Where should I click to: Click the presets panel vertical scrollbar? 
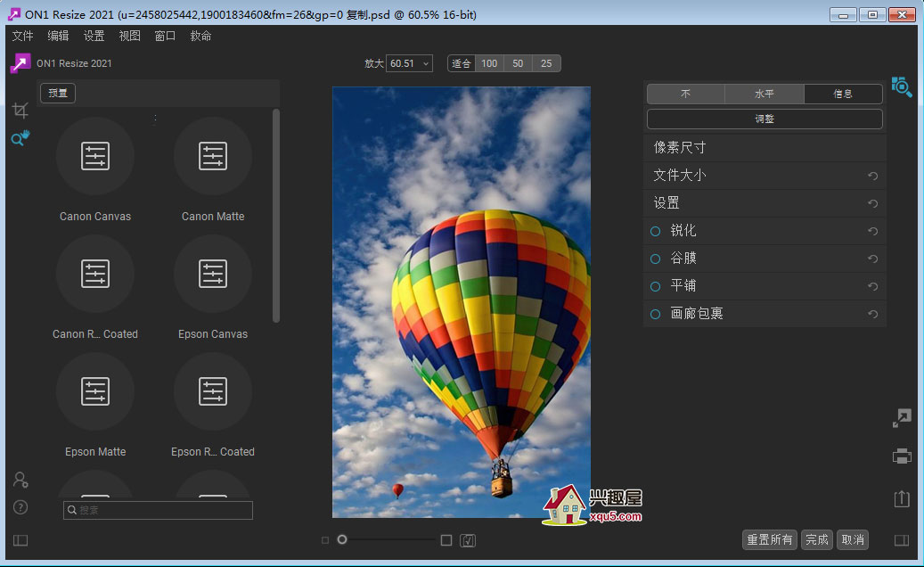(x=276, y=216)
